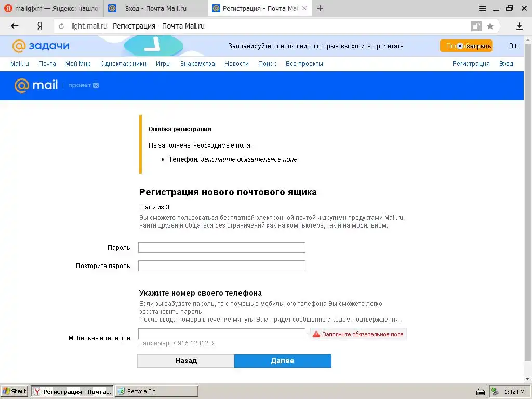This screenshot has width=532, height=399.
Task: Click the Регистрация link at top right
Action: coord(471,64)
